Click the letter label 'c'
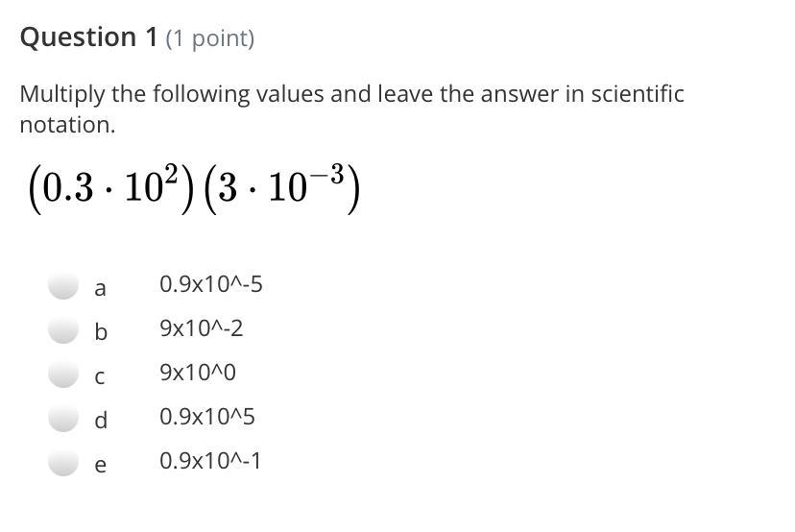Screen dimensions: 795x532 [x=100, y=377]
